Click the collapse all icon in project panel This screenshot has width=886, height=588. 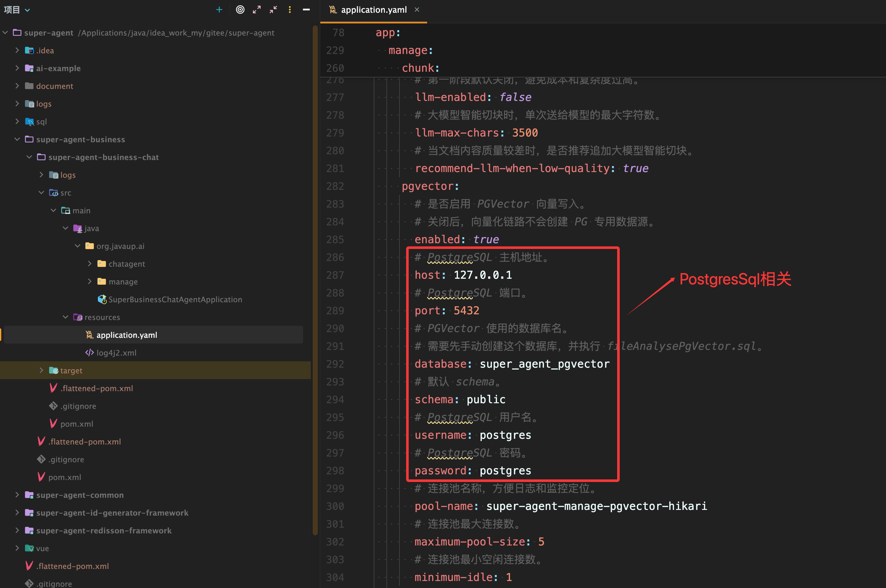[x=273, y=10]
